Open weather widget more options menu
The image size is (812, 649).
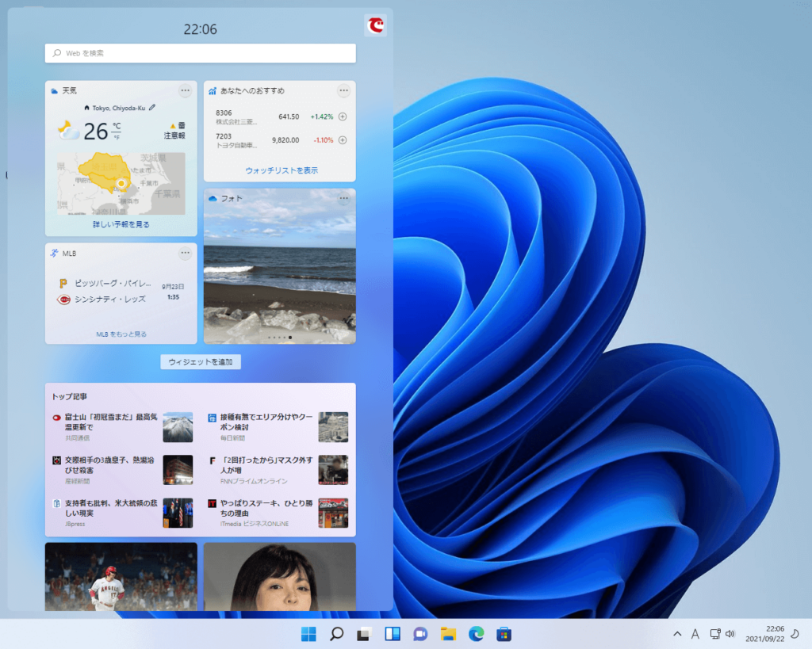click(185, 91)
